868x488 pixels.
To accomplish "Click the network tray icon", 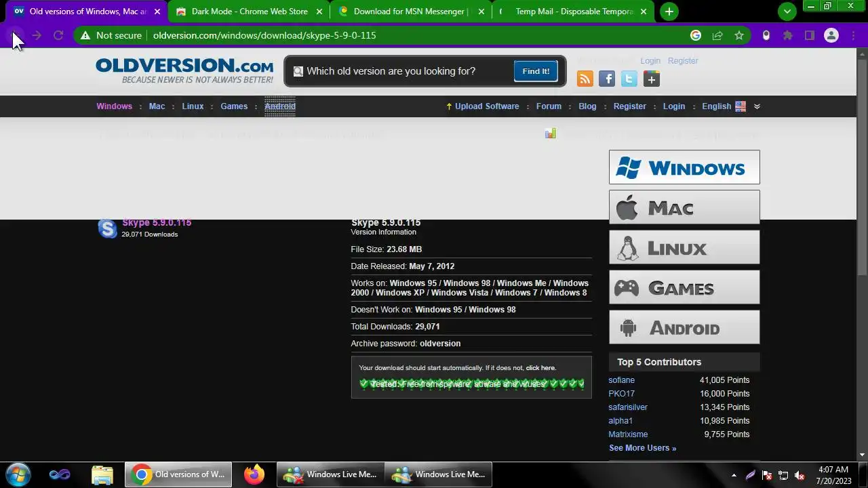I will (783, 475).
